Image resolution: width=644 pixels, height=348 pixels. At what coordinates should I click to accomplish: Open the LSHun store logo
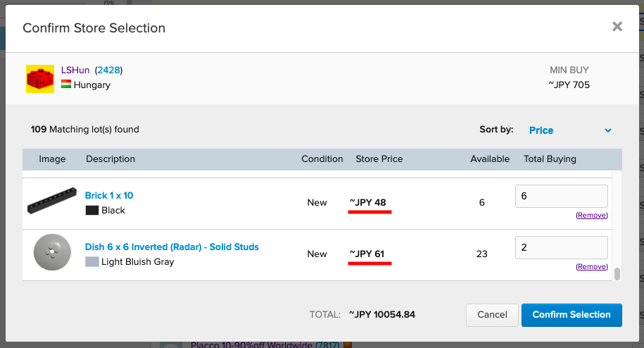[40, 79]
